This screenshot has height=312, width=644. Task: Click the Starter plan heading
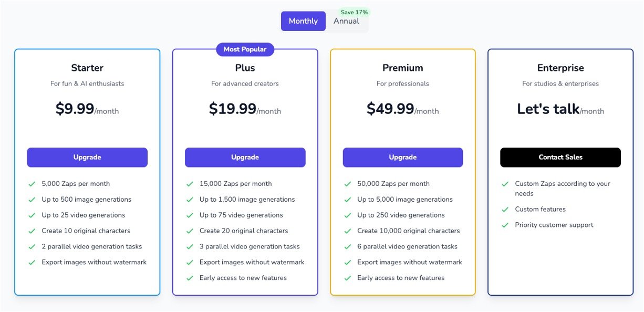87,68
